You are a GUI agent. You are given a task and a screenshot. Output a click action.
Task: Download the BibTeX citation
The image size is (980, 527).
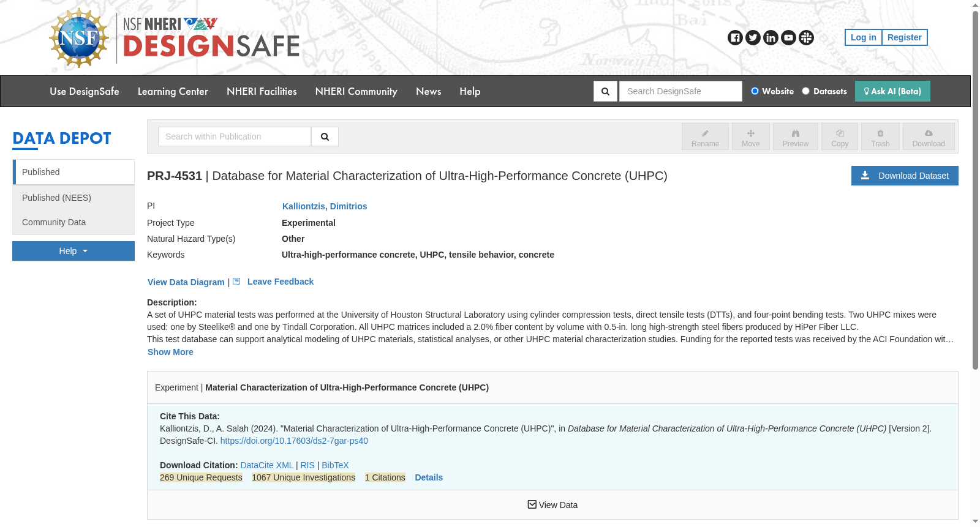pyautogui.click(x=335, y=465)
